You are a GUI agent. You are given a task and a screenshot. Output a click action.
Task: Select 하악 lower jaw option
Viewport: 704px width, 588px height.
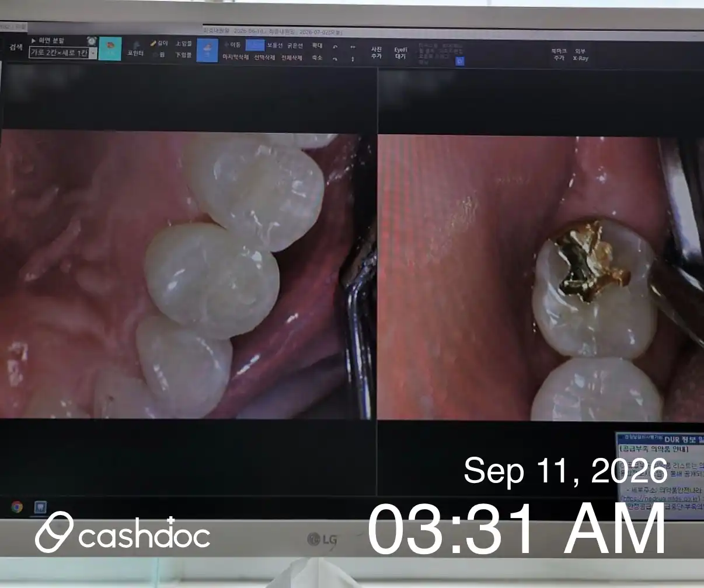click(183, 55)
